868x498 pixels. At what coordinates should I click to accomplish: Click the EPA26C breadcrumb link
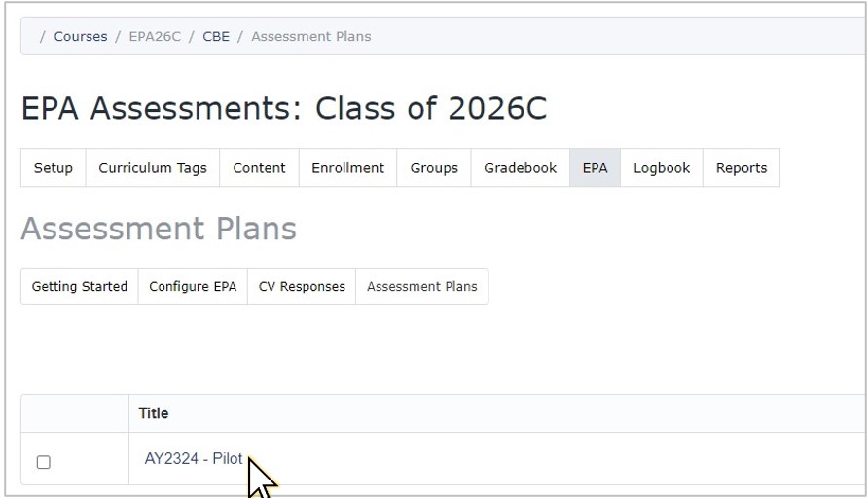coord(155,37)
